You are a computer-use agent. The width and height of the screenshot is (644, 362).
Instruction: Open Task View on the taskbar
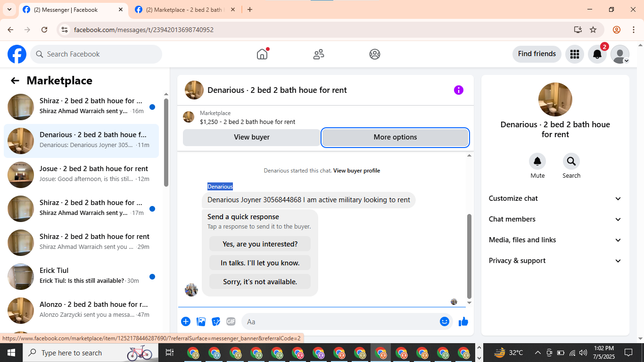[170, 353]
